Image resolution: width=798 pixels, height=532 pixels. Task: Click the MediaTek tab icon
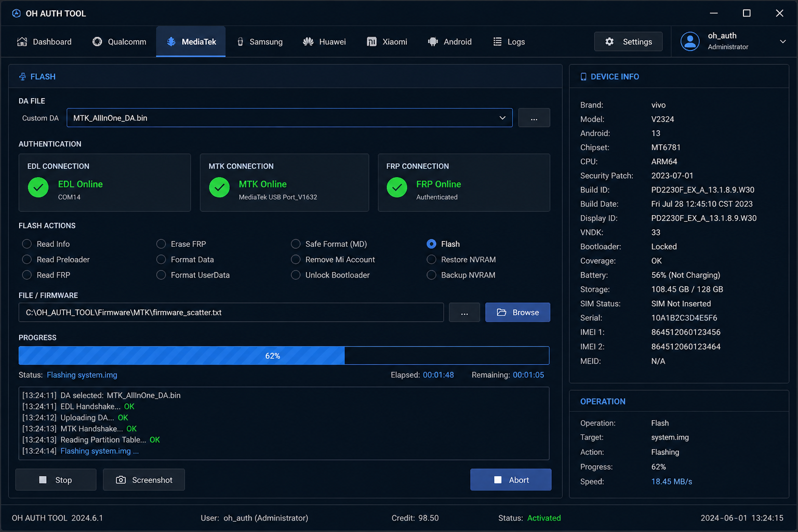(171, 42)
